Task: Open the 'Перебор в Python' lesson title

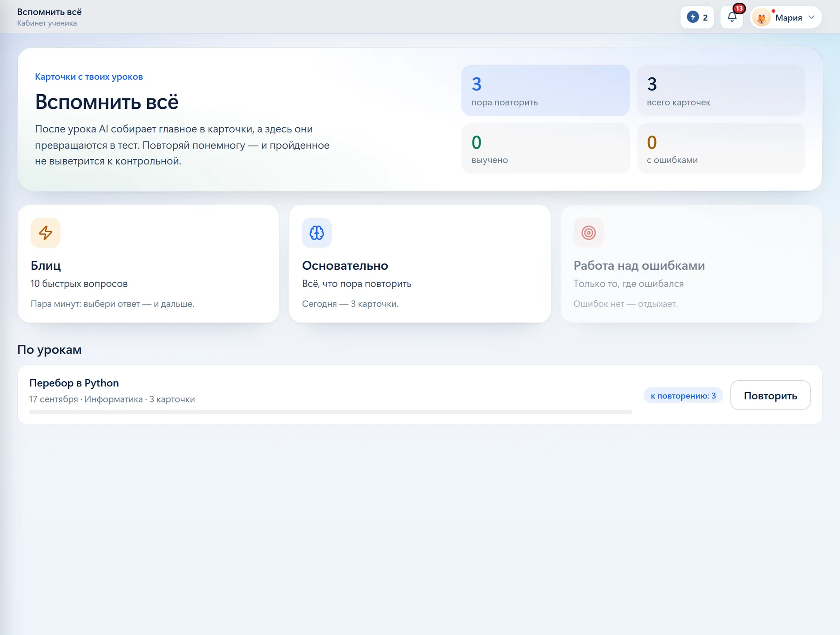Action: (74, 383)
